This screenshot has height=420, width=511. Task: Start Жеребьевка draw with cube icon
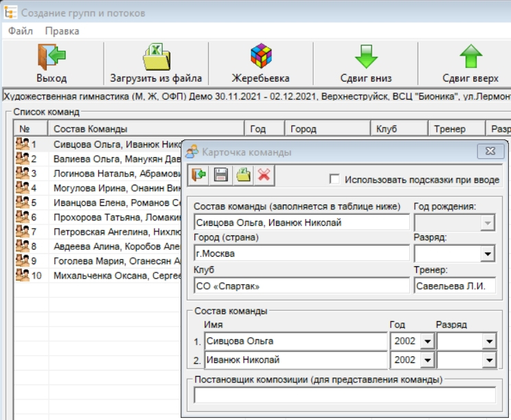[260, 57]
